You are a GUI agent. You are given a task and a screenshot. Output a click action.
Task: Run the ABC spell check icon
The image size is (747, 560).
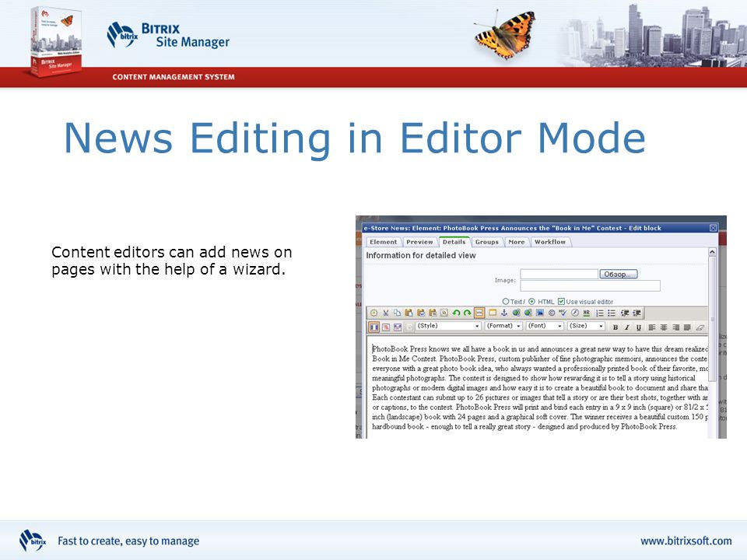(x=563, y=313)
